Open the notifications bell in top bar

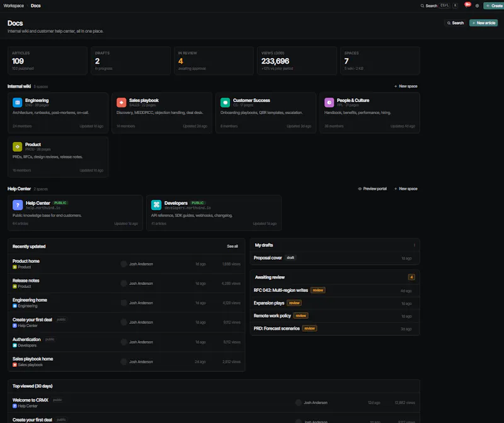tap(467, 5)
